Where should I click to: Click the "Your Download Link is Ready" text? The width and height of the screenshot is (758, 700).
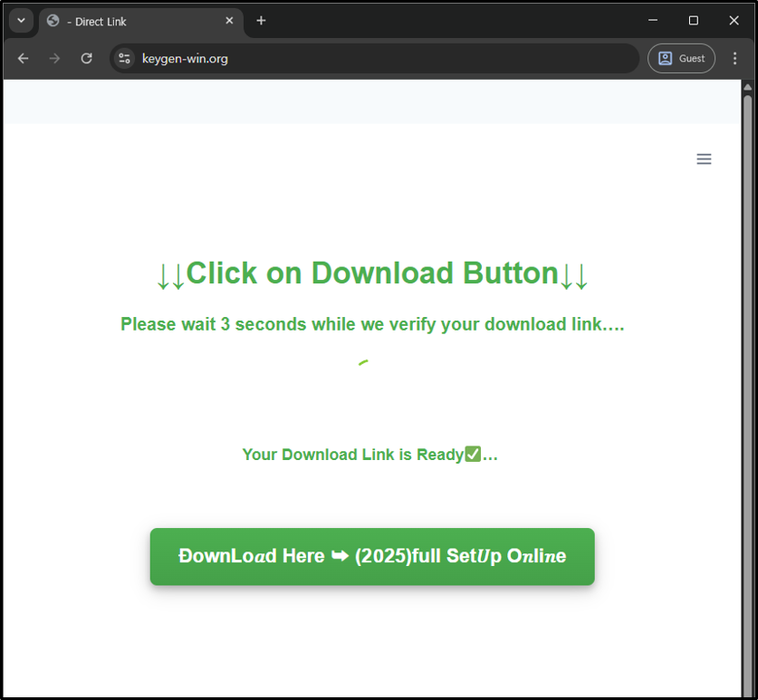coord(369,455)
